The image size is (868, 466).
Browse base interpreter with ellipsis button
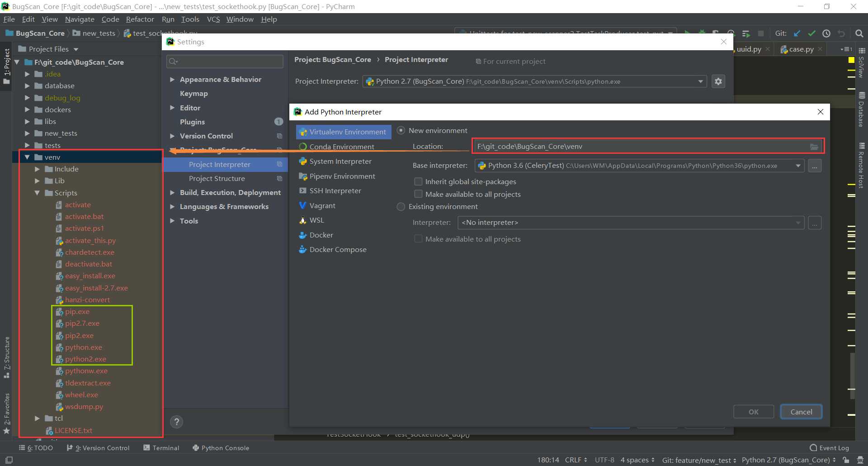[x=815, y=166]
